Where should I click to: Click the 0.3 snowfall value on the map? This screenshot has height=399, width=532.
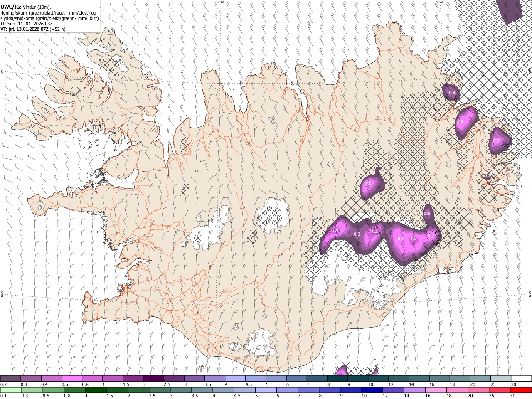357,234
